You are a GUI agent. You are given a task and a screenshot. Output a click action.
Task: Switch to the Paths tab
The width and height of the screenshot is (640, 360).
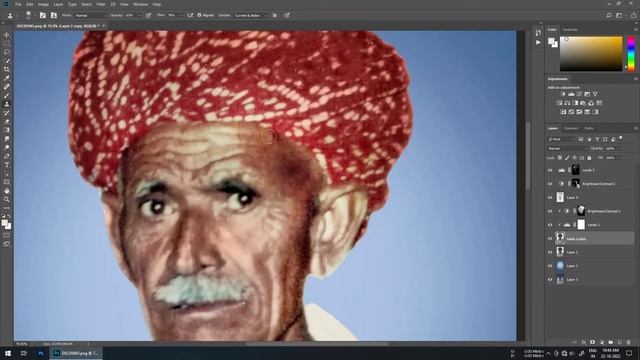(589, 128)
